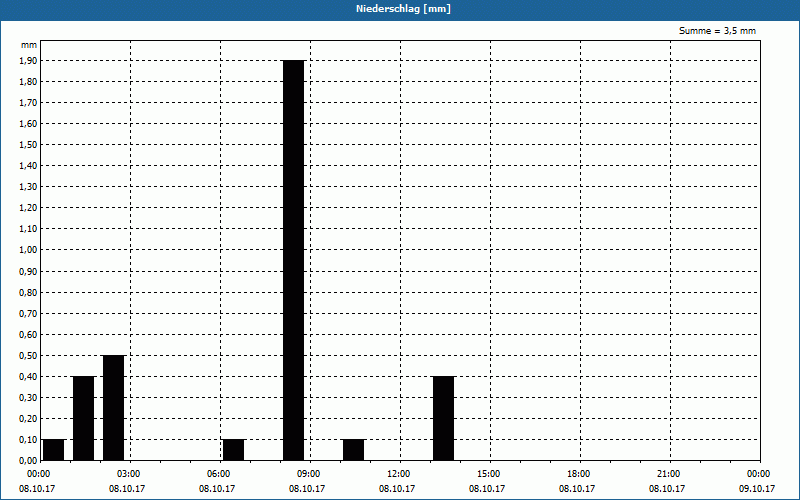
Task: Click the 0,40 y-axis value
Action: (x=28, y=377)
